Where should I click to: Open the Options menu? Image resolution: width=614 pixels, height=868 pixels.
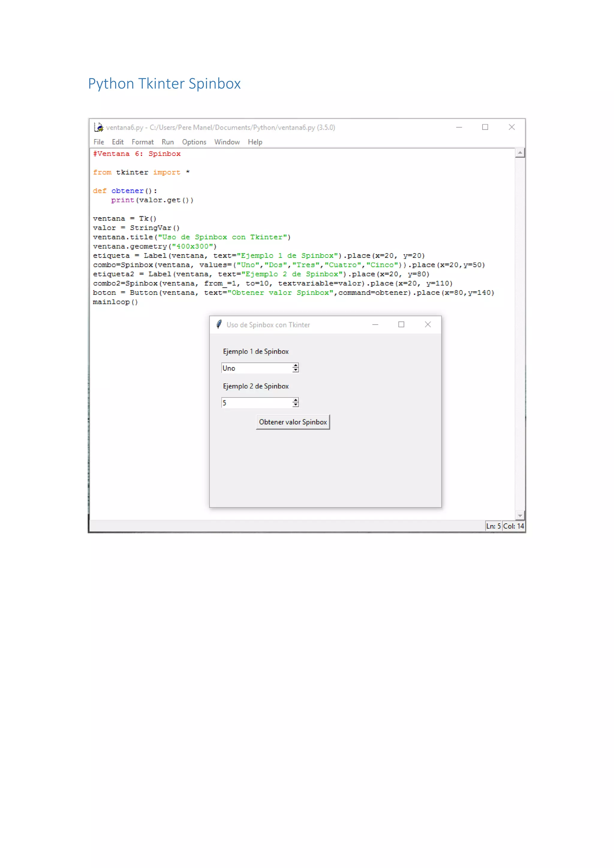coord(194,142)
